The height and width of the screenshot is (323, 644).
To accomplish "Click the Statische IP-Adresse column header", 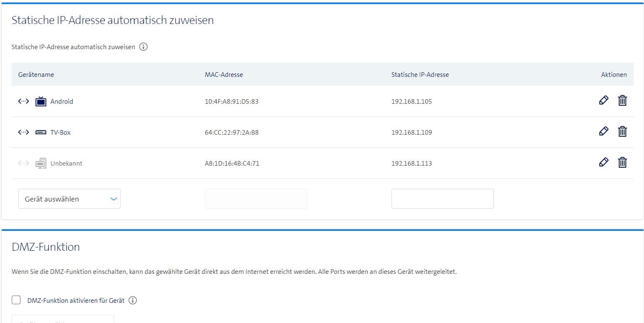I will pyautogui.click(x=420, y=74).
